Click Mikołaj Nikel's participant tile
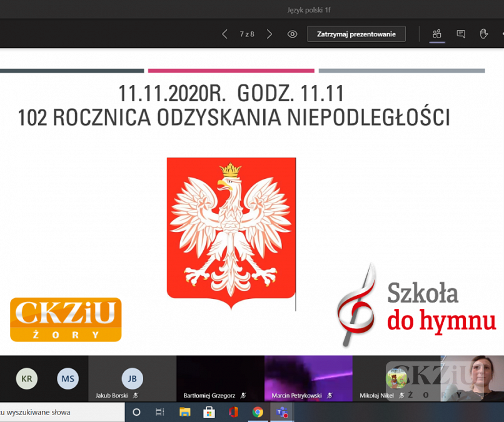Image resolution: width=504 pixels, height=422 pixels. pos(396,379)
